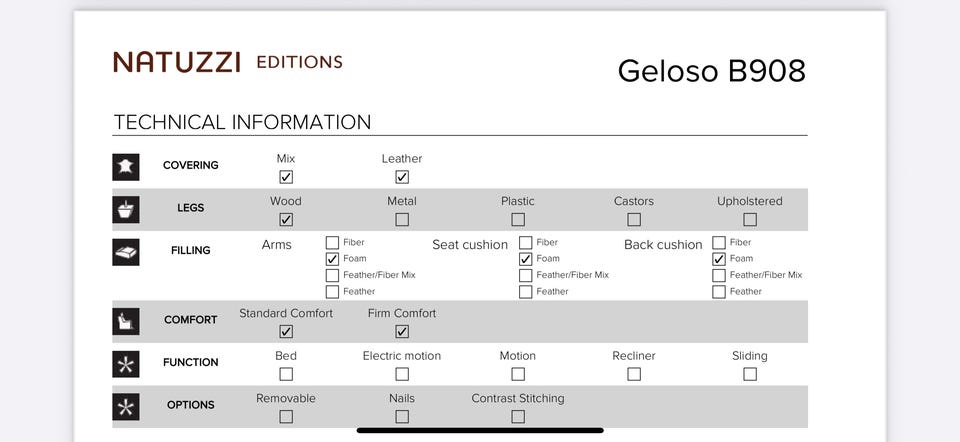Toggle Seat cushion Foam checkbox
The height and width of the screenshot is (442, 960).
pyautogui.click(x=526, y=259)
